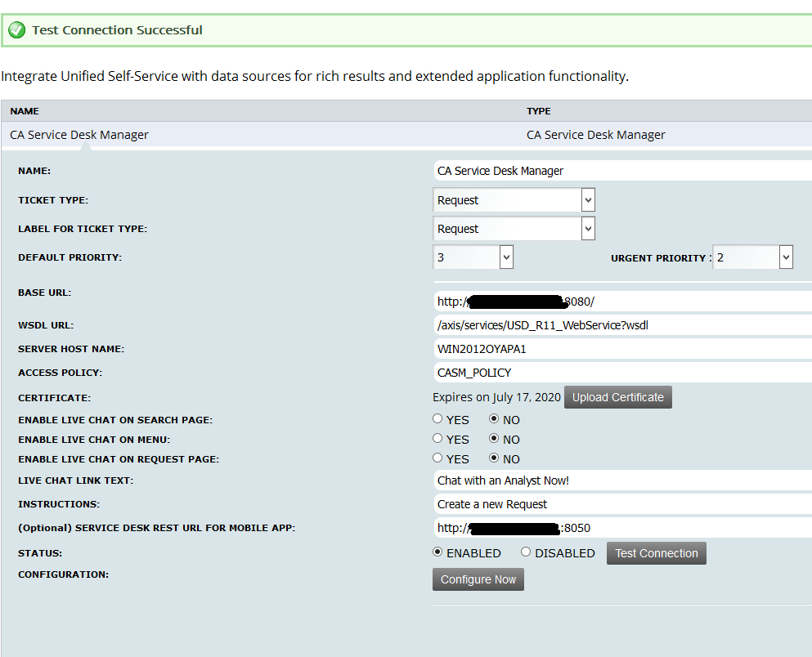This screenshot has width=812, height=657.
Task: Open the Ticket Type dropdown
Action: pyautogui.click(x=514, y=200)
